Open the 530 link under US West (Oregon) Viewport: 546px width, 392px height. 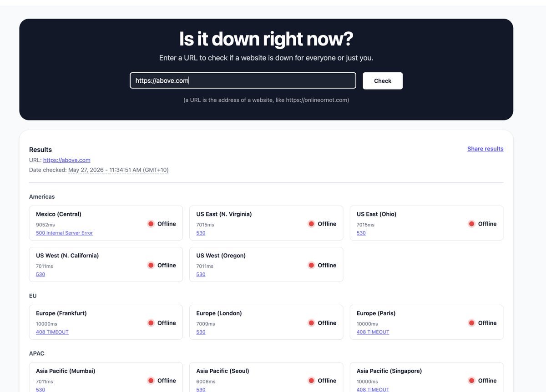point(201,274)
